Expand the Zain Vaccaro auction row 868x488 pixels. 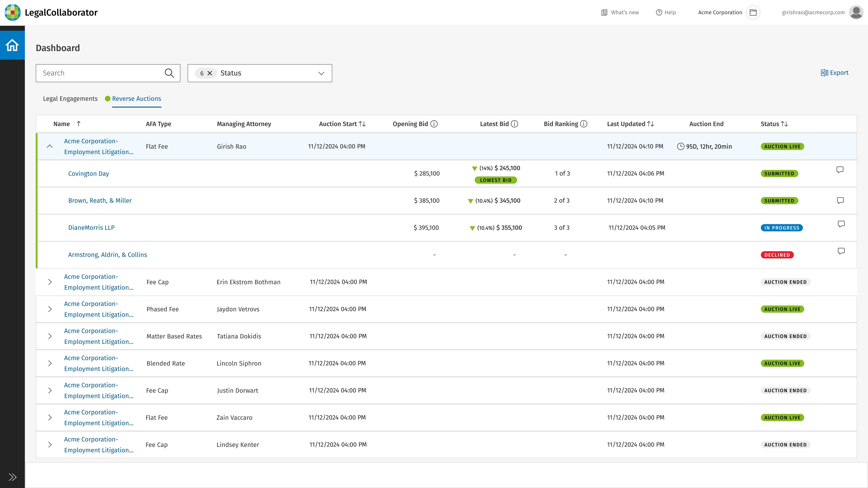pyautogui.click(x=50, y=418)
